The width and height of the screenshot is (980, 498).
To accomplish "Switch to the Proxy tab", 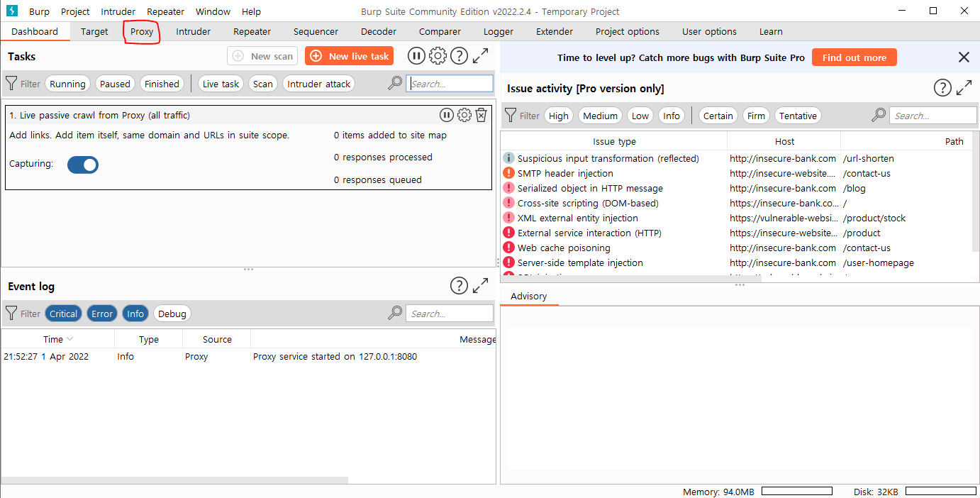I will pos(142,31).
